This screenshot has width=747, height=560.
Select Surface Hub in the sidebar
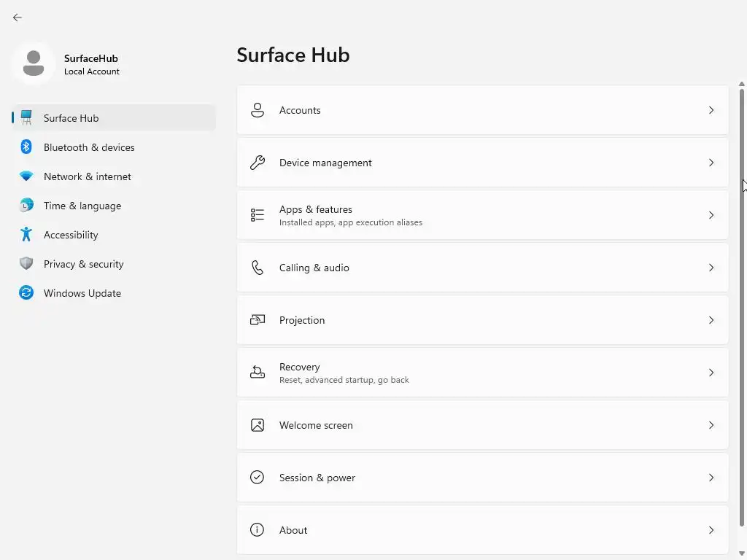[71, 118]
